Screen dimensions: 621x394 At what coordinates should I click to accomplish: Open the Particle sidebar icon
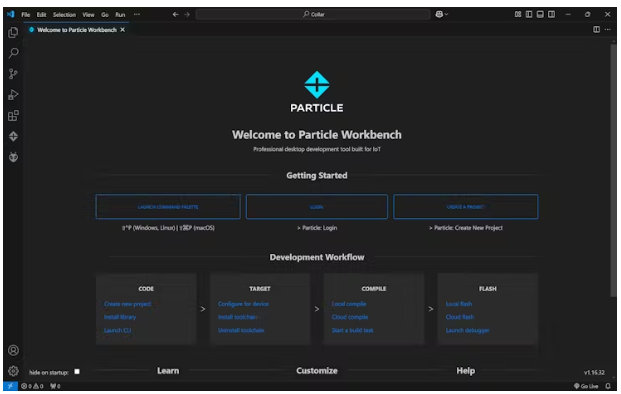13,137
